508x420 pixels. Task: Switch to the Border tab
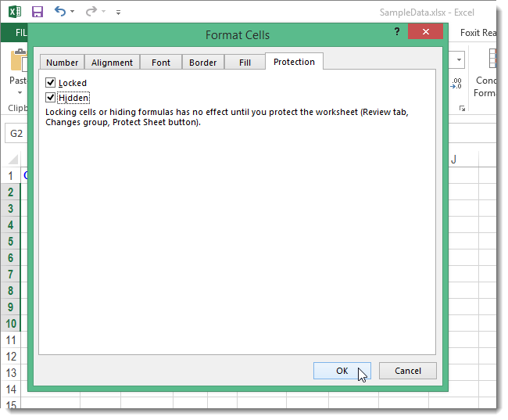203,63
